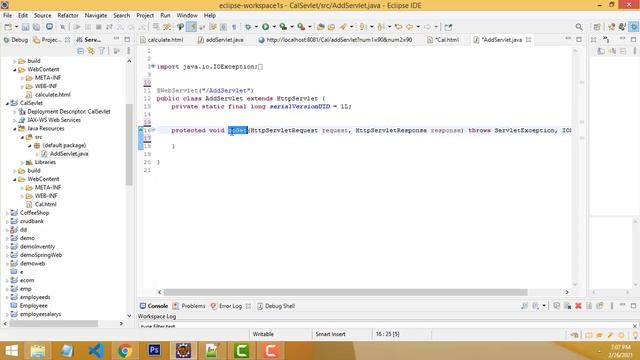Click the Collapse All icon in explorer
The image size is (640, 360).
pyautogui.click(x=80, y=51)
